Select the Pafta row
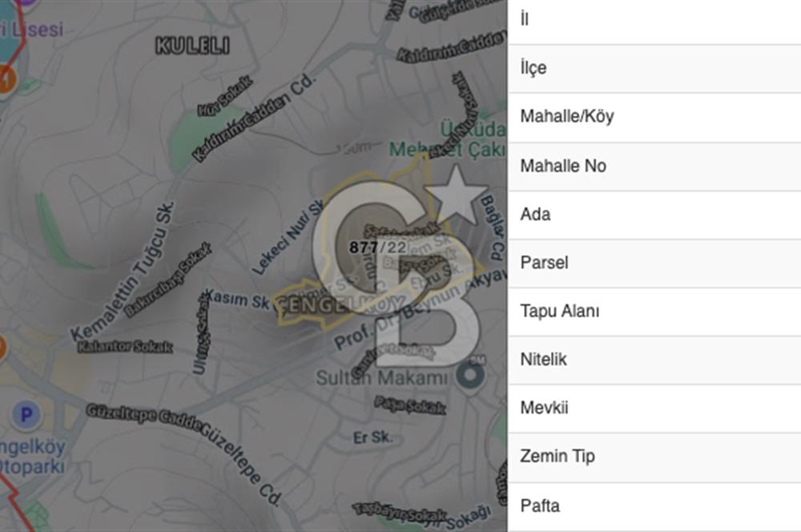This screenshot has height=532, width=801. click(654, 506)
